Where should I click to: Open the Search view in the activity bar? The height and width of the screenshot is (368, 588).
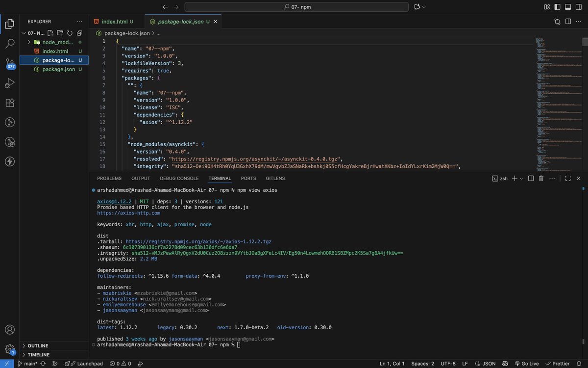(9, 44)
